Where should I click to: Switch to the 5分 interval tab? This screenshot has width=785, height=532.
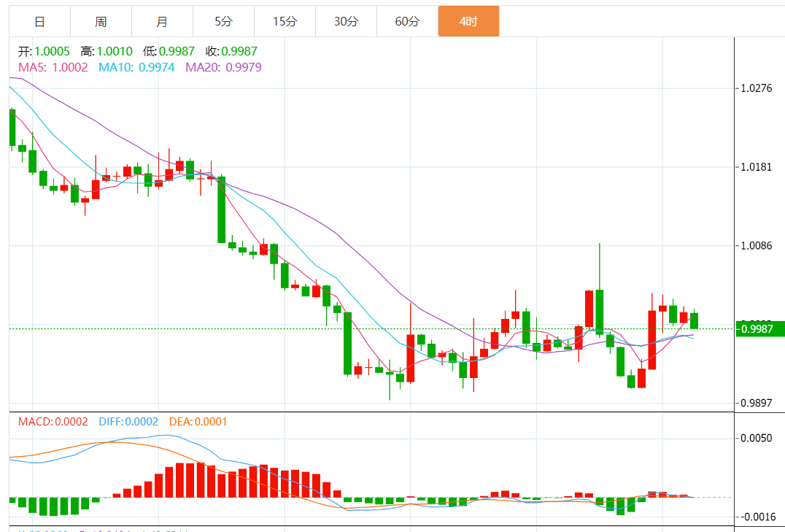(x=223, y=22)
